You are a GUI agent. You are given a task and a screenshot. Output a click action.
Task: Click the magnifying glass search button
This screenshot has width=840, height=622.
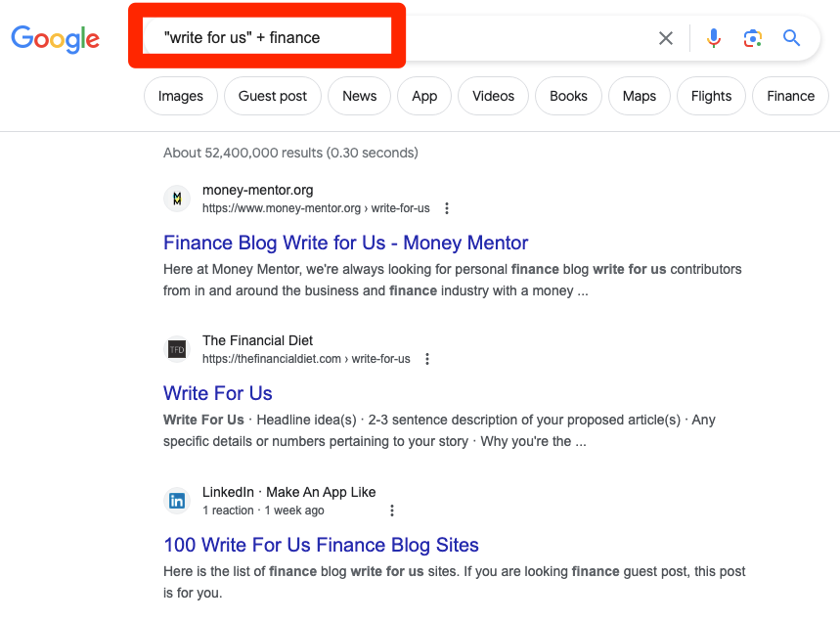(x=791, y=38)
